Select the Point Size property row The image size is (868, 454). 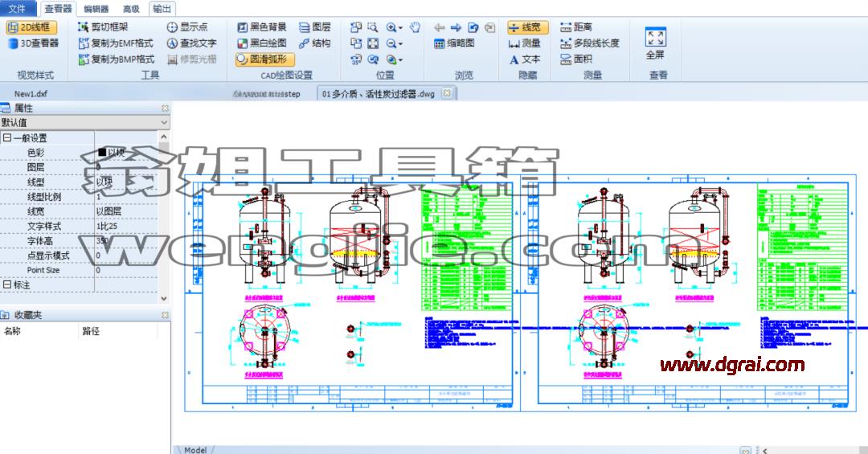tap(79, 270)
